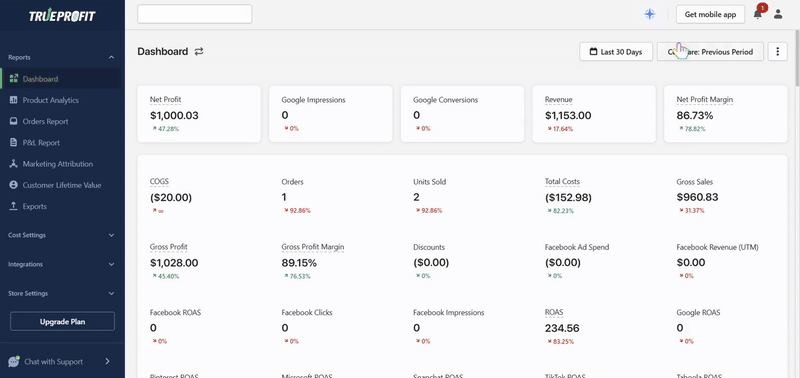Go to Orders Report
The image size is (800, 378).
45,121
